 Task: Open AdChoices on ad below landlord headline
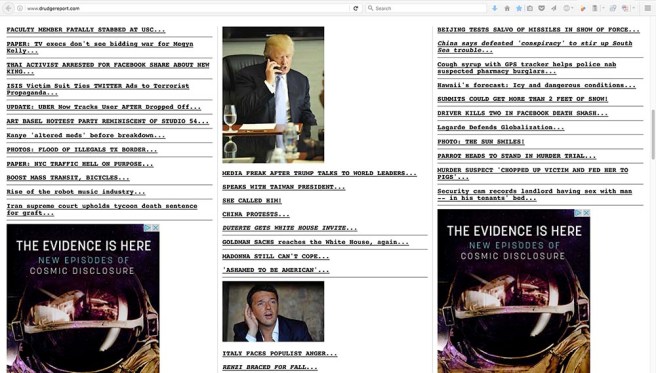[579, 213]
